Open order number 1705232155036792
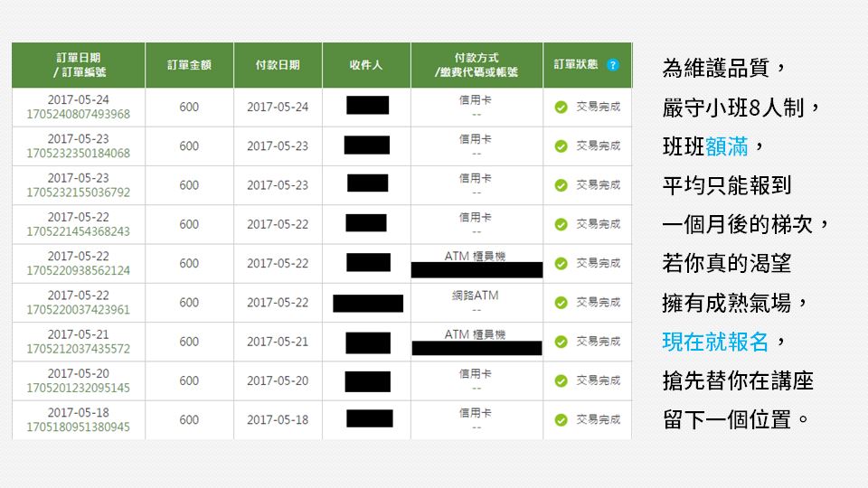Viewport: 868px width, 488px height. coord(79,192)
